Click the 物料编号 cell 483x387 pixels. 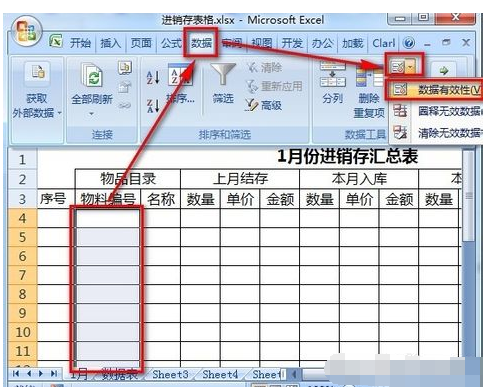(108, 199)
